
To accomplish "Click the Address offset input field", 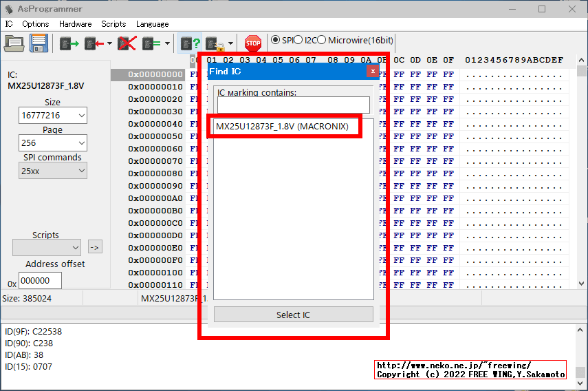I will pos(40,281).
